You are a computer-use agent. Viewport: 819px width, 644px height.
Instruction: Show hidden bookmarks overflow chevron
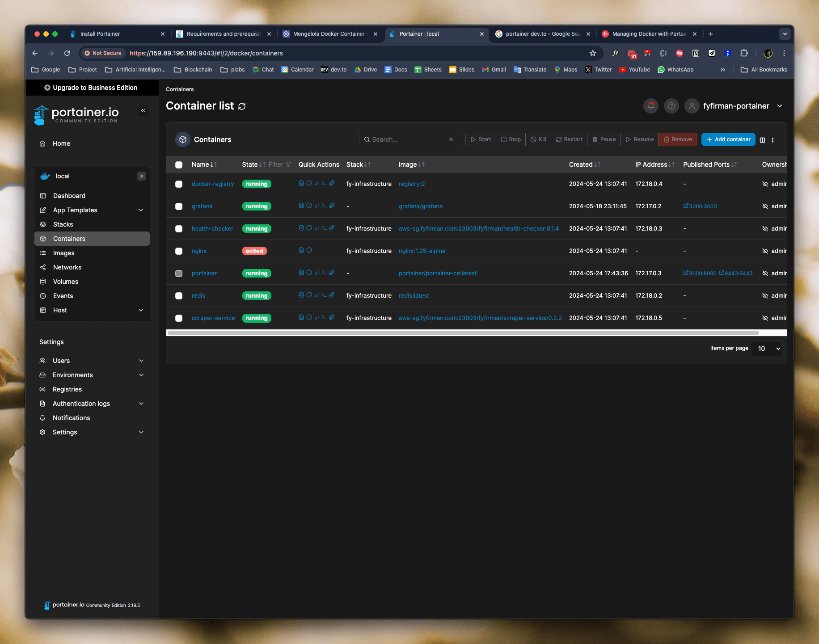tap(722, 70)
